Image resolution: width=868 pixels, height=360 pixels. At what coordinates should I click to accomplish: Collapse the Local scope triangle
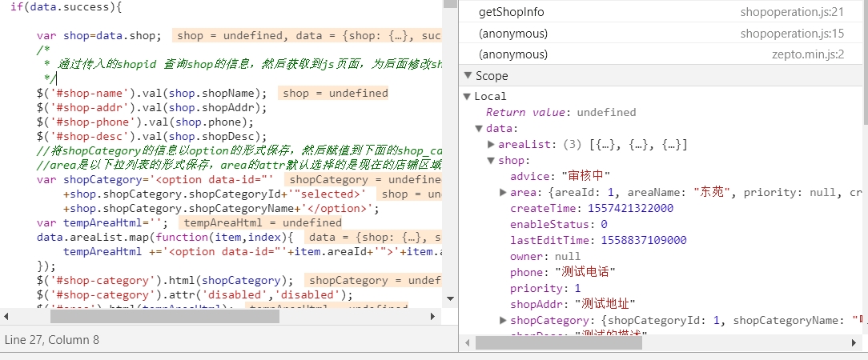pyautogui.click(x=467, y=96)
